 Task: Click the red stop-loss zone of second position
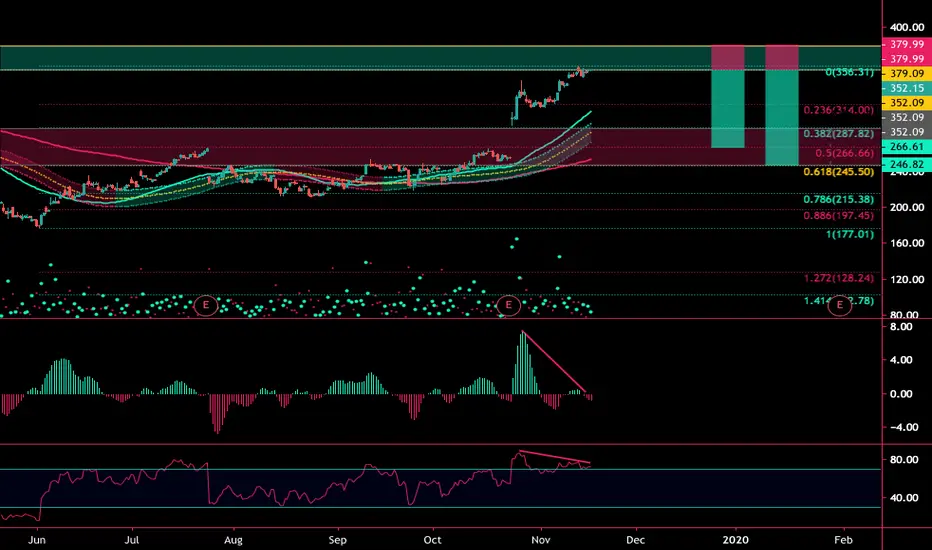(782, 58)
